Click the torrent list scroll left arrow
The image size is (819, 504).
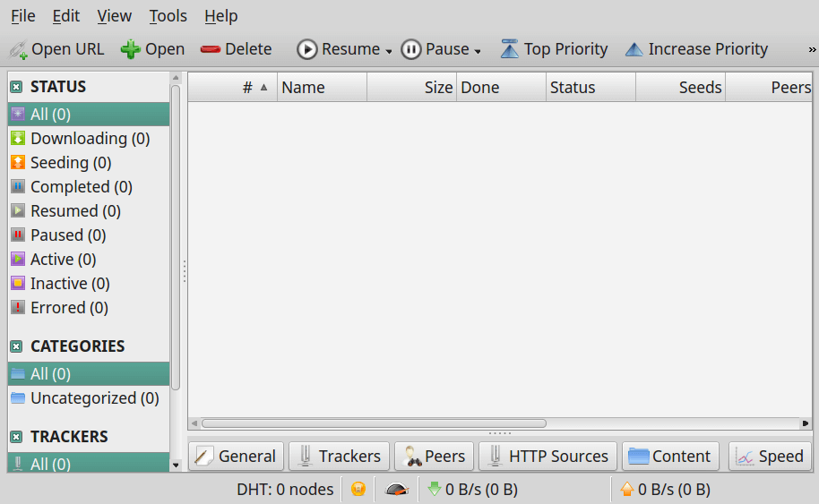(194, 423)
